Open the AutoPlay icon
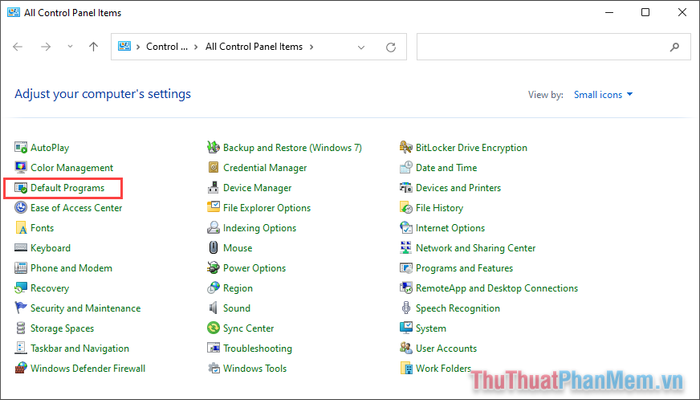 [x=21, y=147]
